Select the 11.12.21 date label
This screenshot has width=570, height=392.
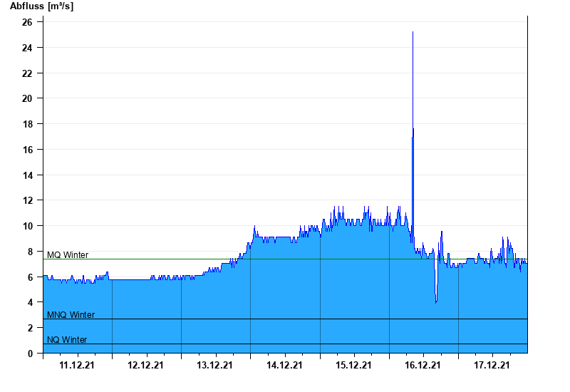(x=77, y=365)
